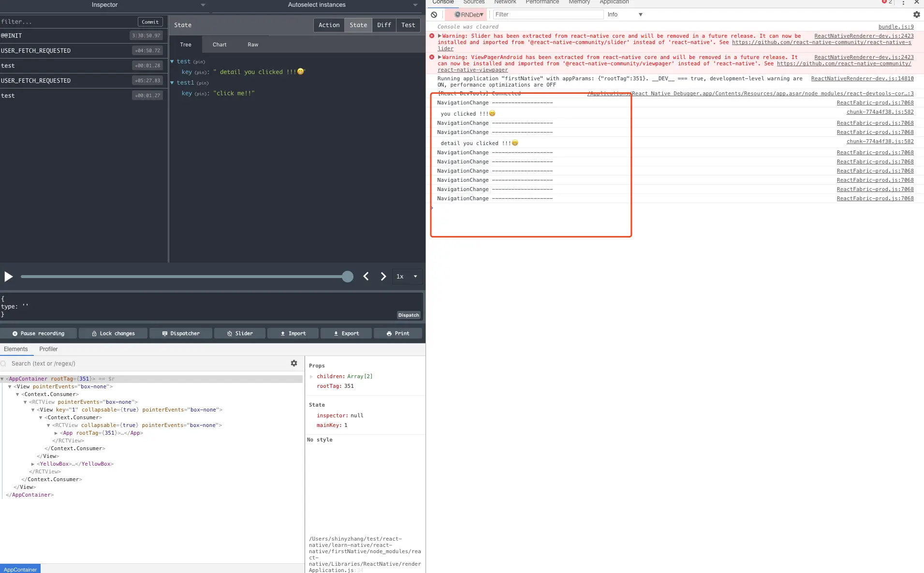Step to next action arrow
Viewport: 924px width, 573px height.
coord(383,276)
